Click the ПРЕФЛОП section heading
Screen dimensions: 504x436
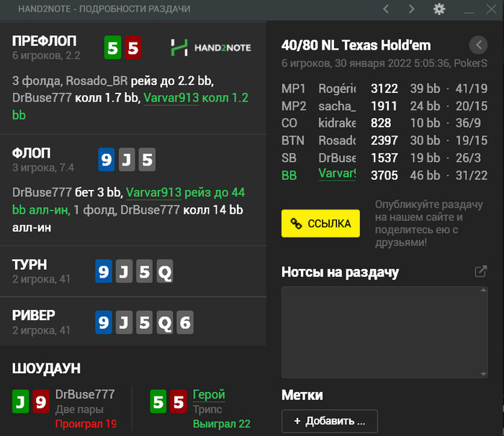coord(45,41)
